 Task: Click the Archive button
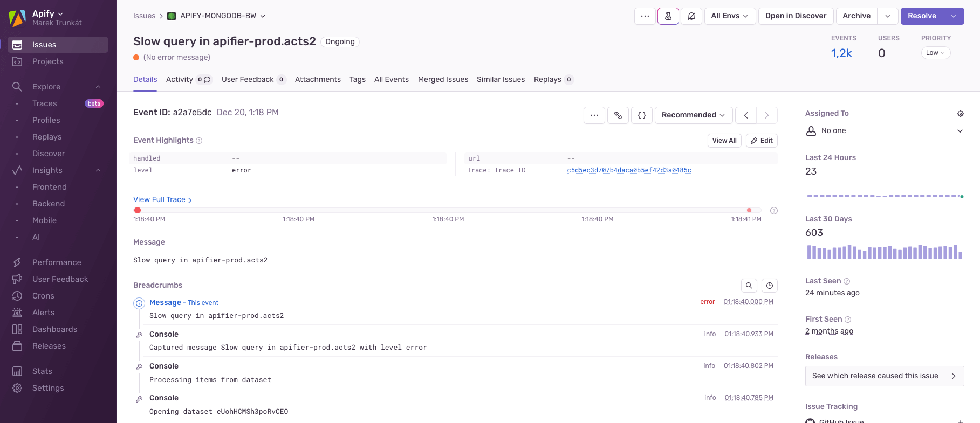click(856, 16)
